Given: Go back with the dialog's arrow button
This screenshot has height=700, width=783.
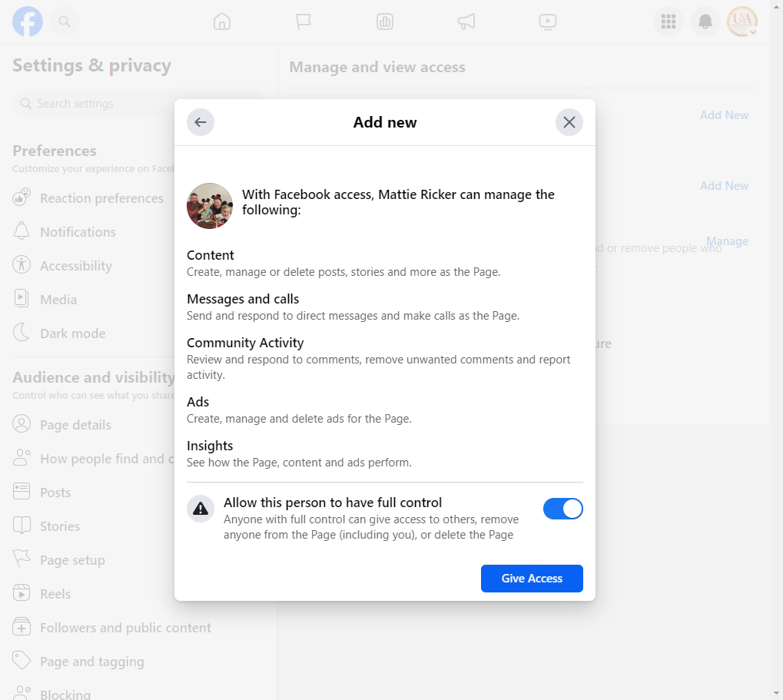Looking at the screenshot, I should tap(201, 122).
